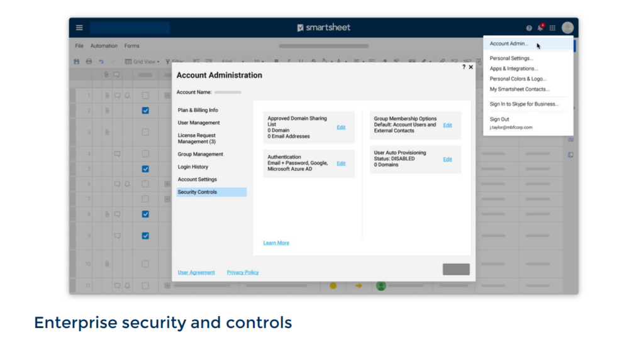Open Group Management section
644x362 pixels.
[x=201, y=155]
